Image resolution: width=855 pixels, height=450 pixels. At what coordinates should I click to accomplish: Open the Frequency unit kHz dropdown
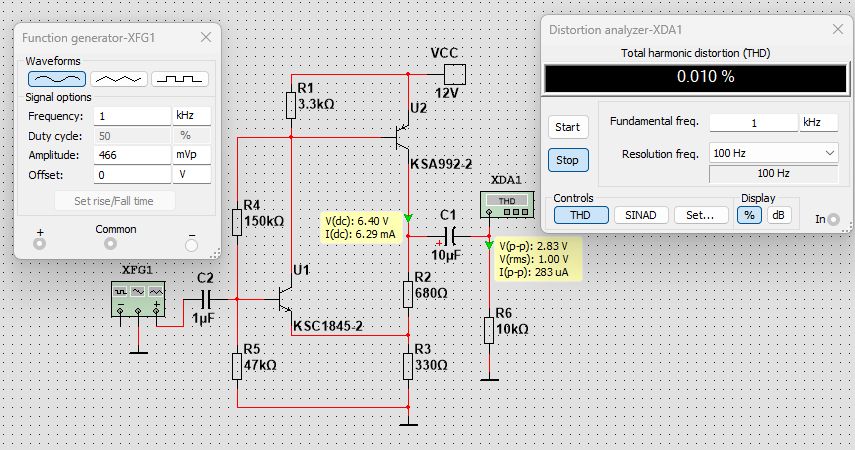[x=191, y=116]
